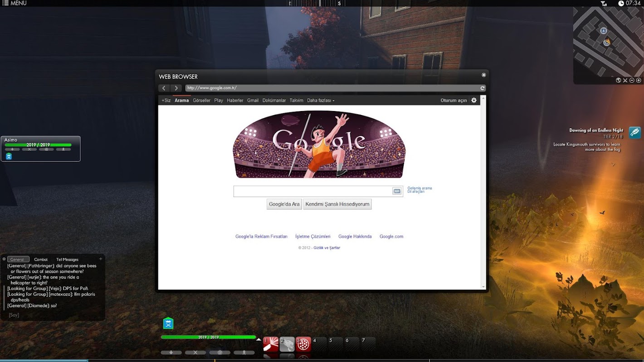Click the network signal icon in top bar

[x=604, y=3]
